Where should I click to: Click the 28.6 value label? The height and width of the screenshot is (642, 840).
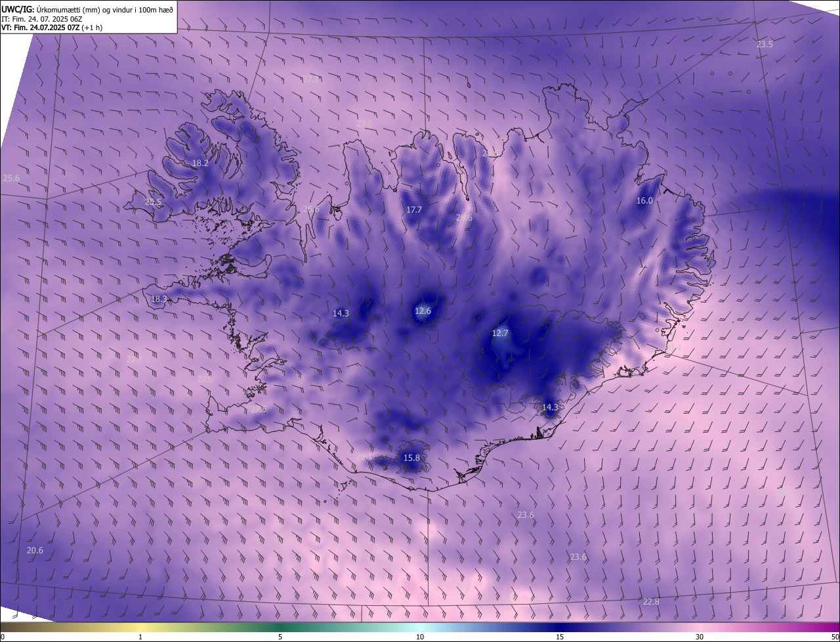(x=464, y=217)
